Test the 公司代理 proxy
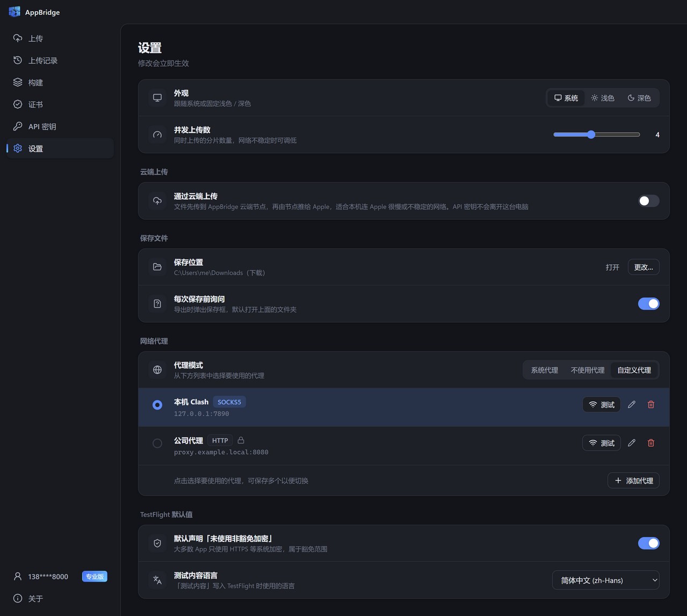The image size is (687, 616). click(602, 443)
